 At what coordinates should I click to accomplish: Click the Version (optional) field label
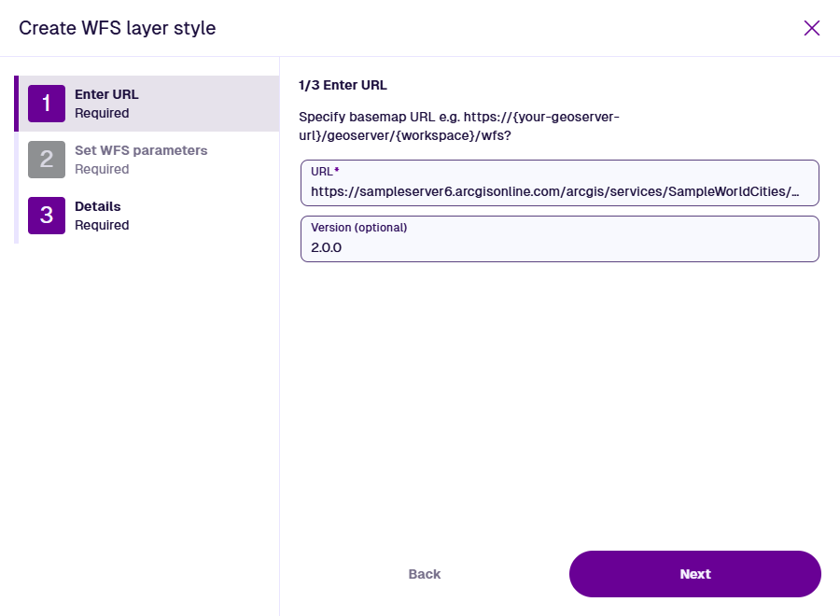point(359,228)
